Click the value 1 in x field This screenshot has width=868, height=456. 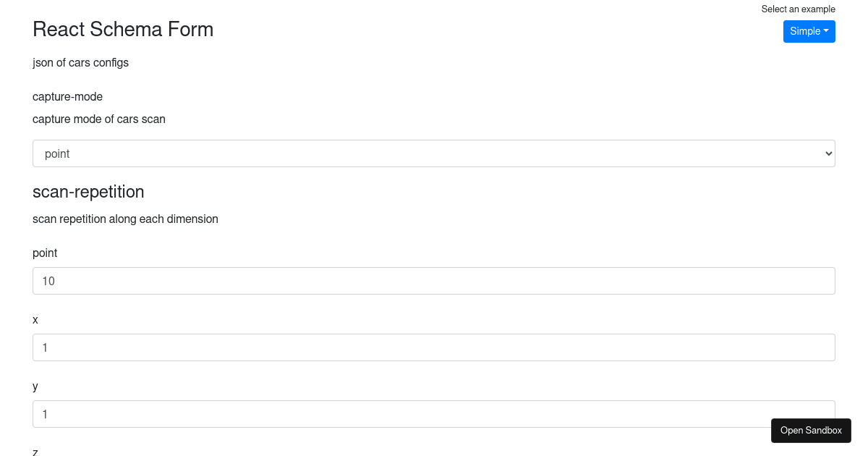pos(45,347)
